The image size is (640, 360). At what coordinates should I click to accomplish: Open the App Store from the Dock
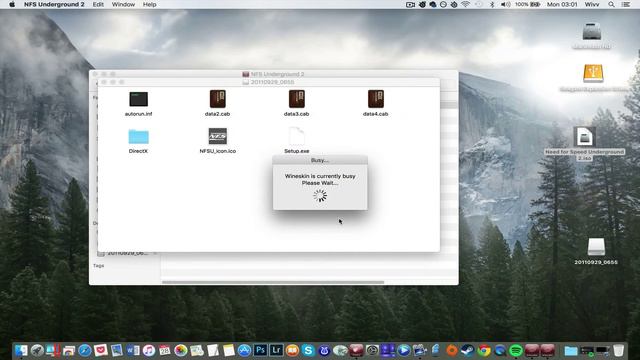(244, 350)
